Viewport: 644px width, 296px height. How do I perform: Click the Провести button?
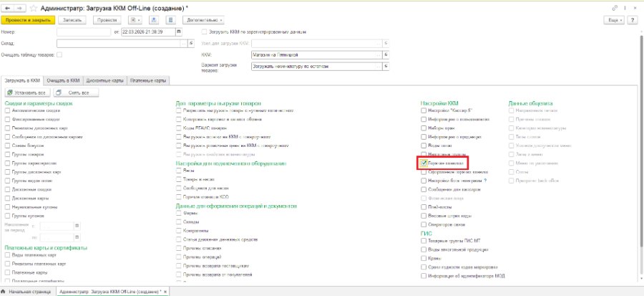click(x=107, y=20)
